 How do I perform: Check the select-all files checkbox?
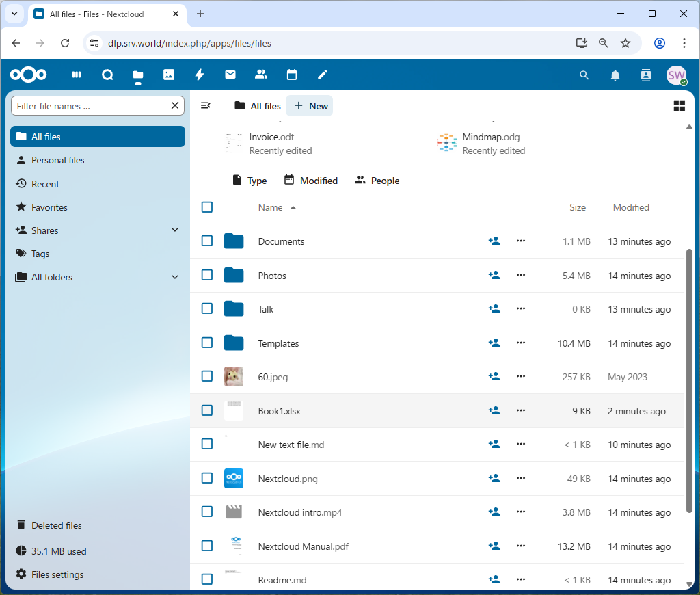click(207, 207)
